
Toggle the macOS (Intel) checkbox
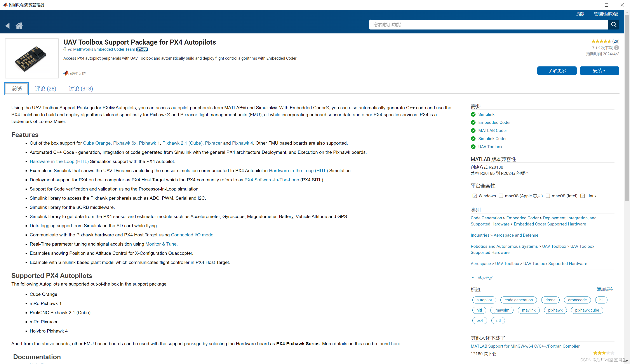(548, 196)
